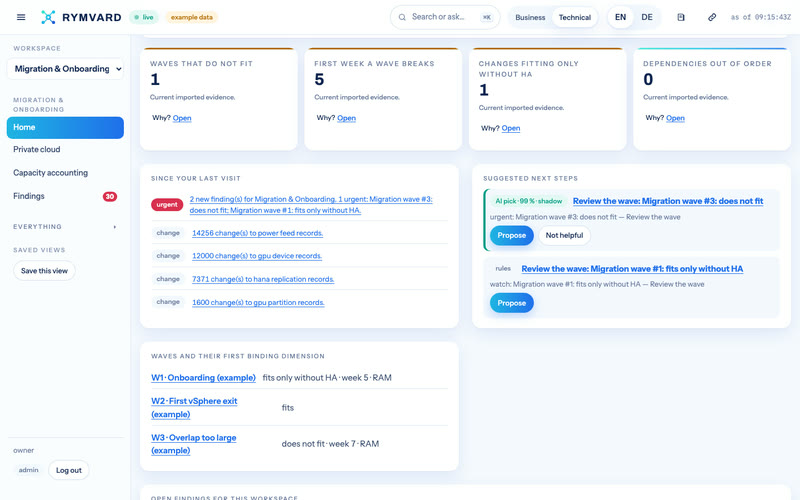
Task: Go to Home in sidebar
Action: [65, 128]
